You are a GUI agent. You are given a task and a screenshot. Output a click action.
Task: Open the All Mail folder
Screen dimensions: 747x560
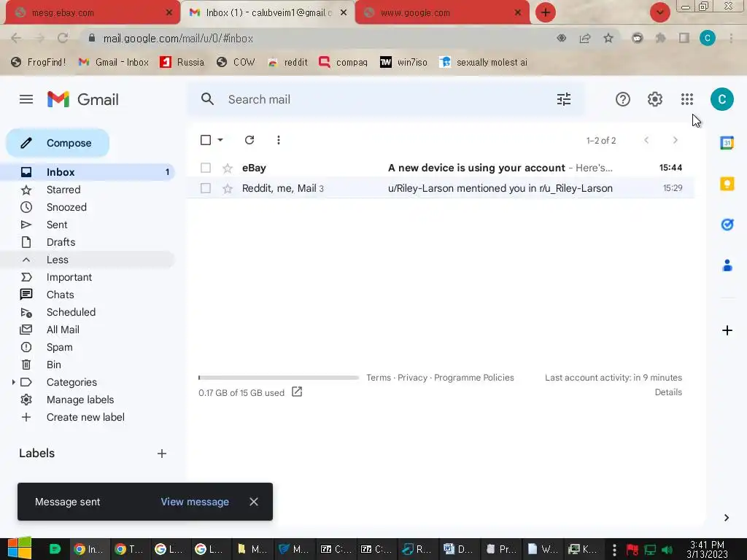pyautogui.click(x=88, y=330)
